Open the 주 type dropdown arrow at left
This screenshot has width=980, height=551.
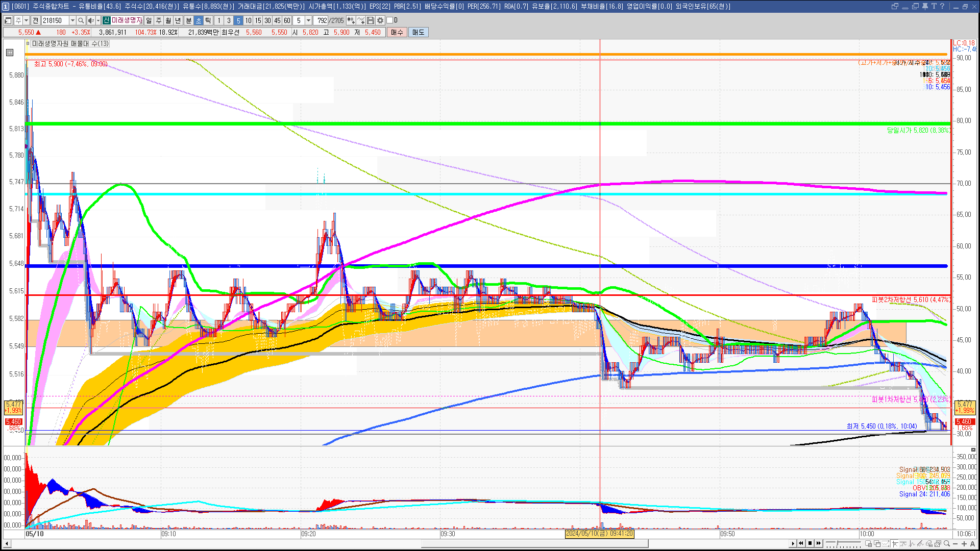coord(26,20)
